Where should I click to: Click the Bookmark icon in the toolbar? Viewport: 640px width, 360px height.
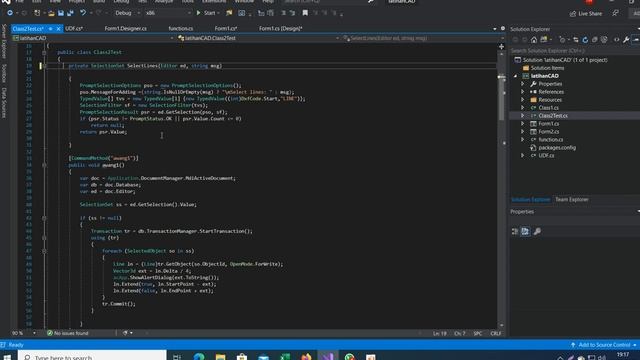(x=305, y=13)
